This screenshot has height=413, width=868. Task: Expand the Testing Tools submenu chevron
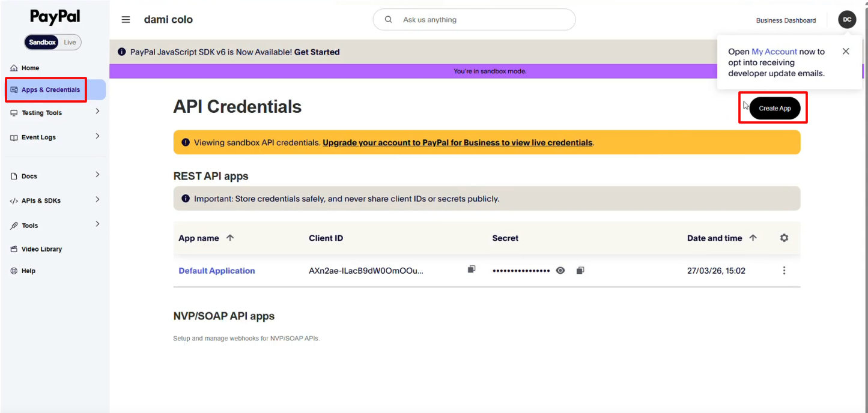(x=97, y=112)
